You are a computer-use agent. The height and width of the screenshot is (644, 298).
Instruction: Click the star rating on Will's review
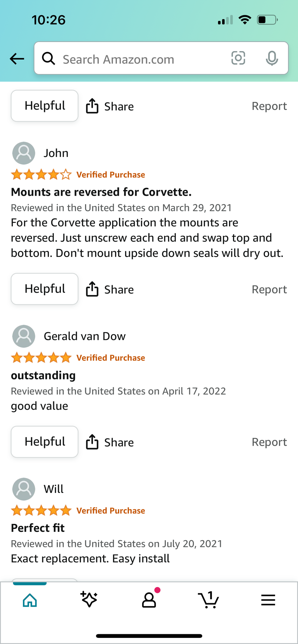point(41,511)
